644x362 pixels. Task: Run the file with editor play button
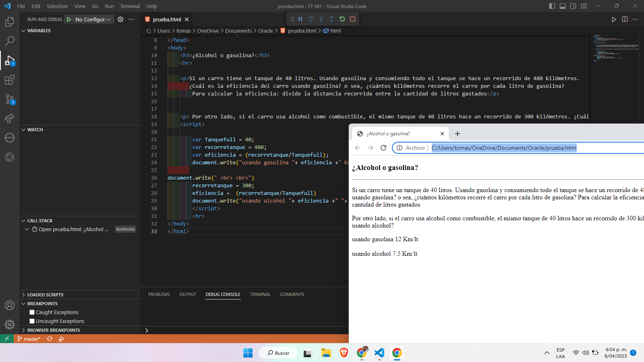point(614,19)
